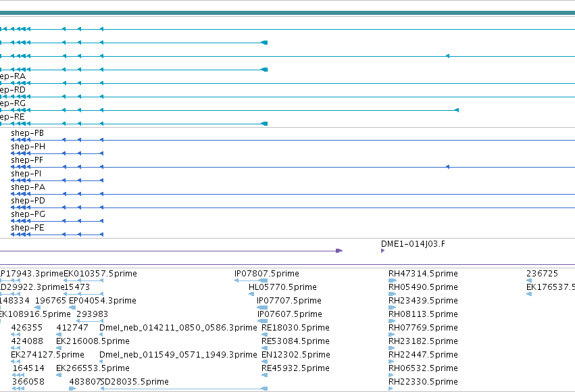Select the RH05490.5prime label
575x392 pixels.
pyautogui.click(x=423, y=287)
